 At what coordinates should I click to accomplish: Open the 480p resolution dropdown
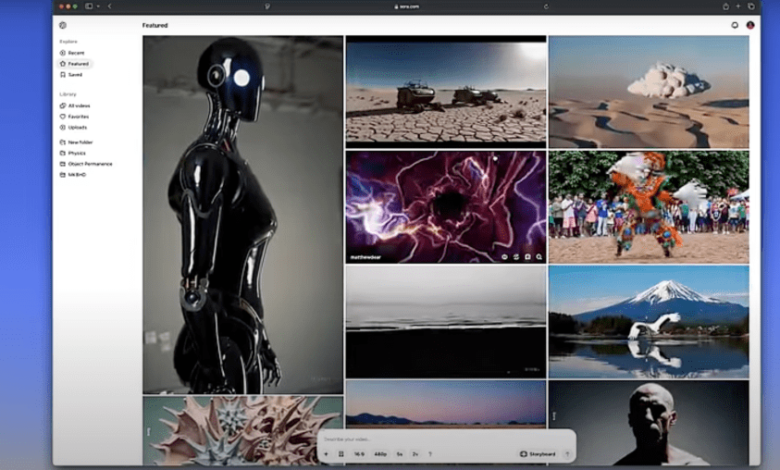tap(380, 454)
